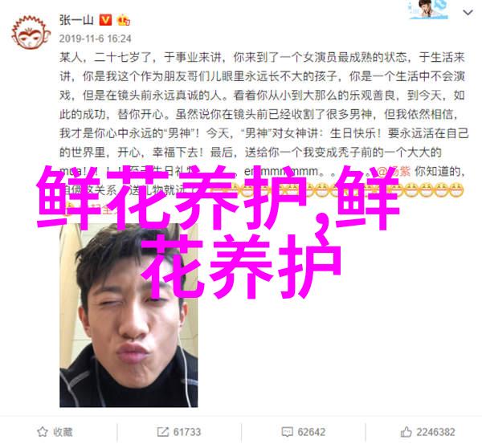Click the orange V verified badge
Viewport: 482px width, 448px height.
105,20
